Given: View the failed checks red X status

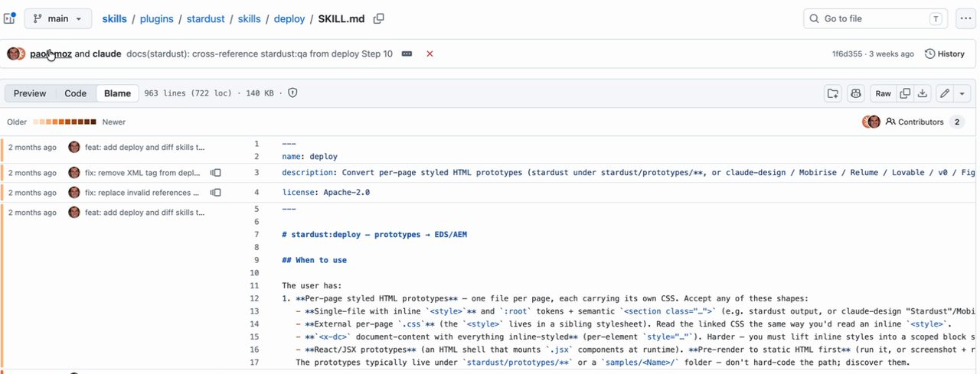Looking at the screenshot, I should [430, 54].
